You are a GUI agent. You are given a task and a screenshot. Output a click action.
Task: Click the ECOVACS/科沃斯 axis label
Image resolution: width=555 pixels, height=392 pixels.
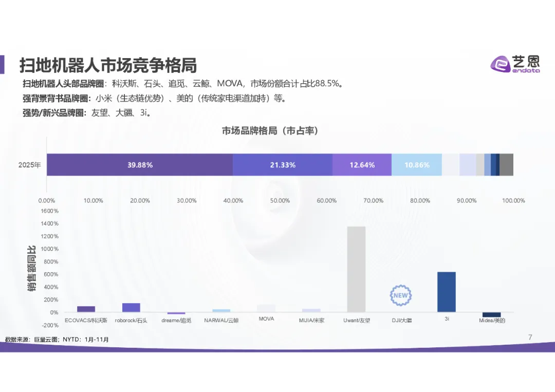coord(86,321)
